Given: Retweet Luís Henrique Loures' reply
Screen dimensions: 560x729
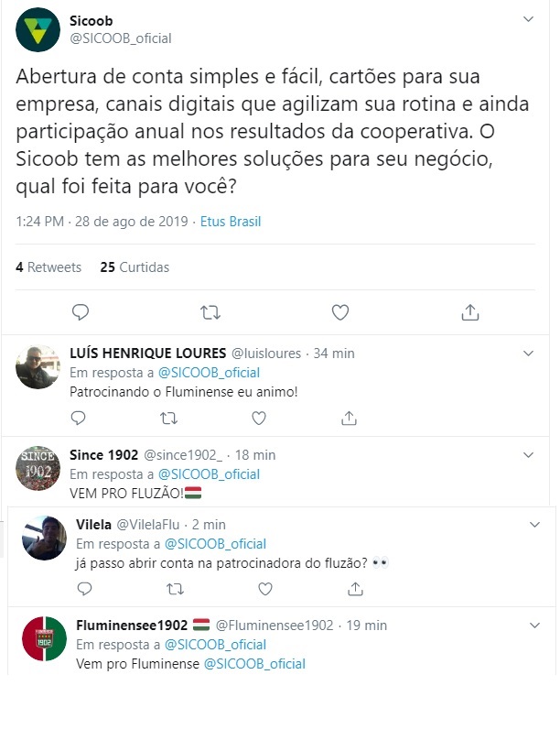Looking at the screenshot, I should click(x=168, y=419).
